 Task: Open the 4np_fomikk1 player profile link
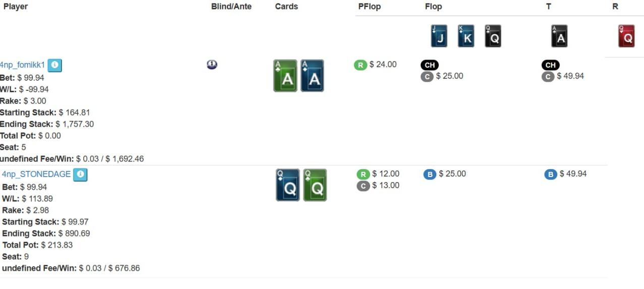tap(22, 65)
